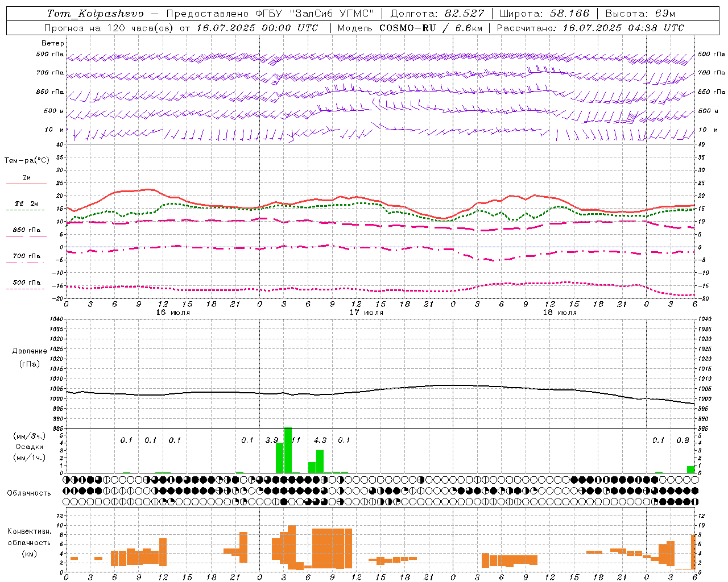Click the 17 июля date label
The height and width of the screenshot is (582, 728).
coord(366,313)
